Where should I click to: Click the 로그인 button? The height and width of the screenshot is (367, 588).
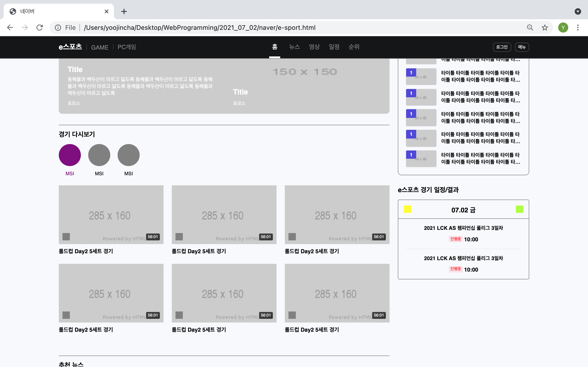502,47
